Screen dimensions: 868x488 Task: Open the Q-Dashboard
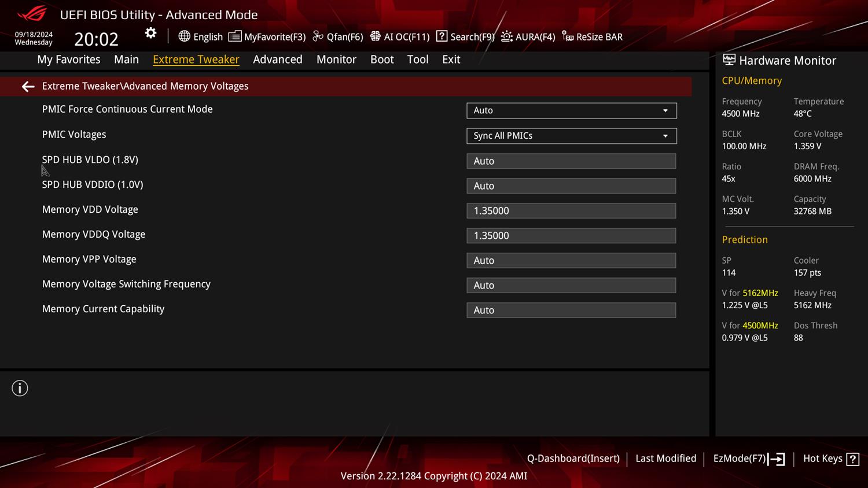(573, 459)
